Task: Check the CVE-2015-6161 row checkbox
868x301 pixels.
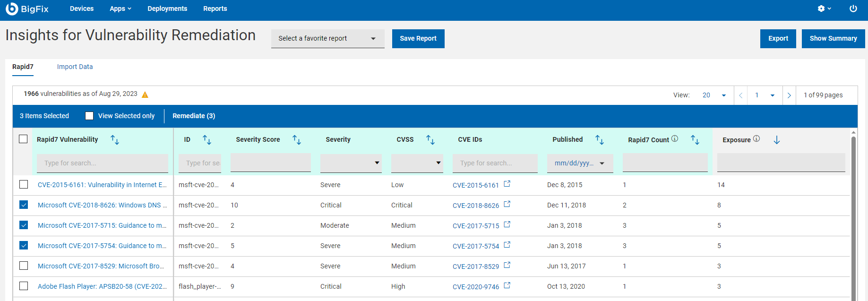Action: coord(24,185)
